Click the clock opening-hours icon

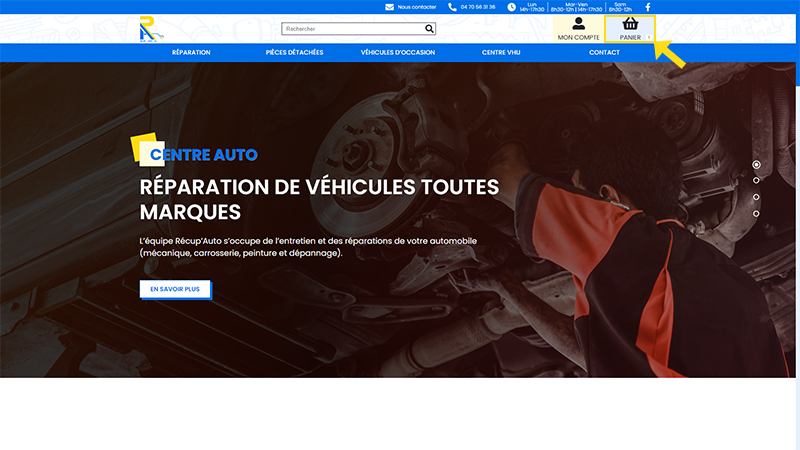[x=511, y=7]
